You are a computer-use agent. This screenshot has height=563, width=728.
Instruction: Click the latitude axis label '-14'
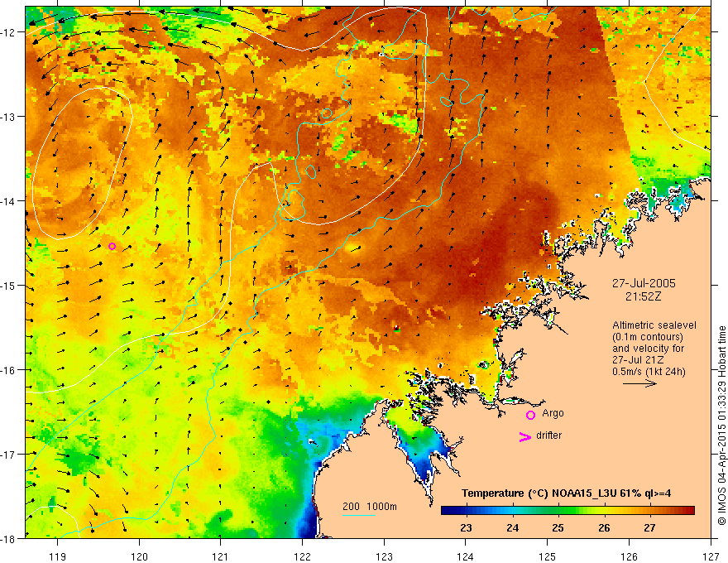tap(9, 201)
